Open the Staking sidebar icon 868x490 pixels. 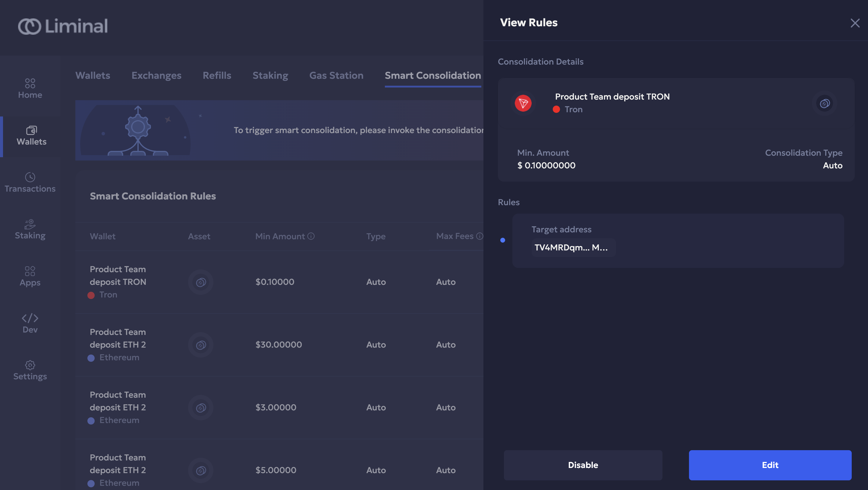(x=30, y=224)
